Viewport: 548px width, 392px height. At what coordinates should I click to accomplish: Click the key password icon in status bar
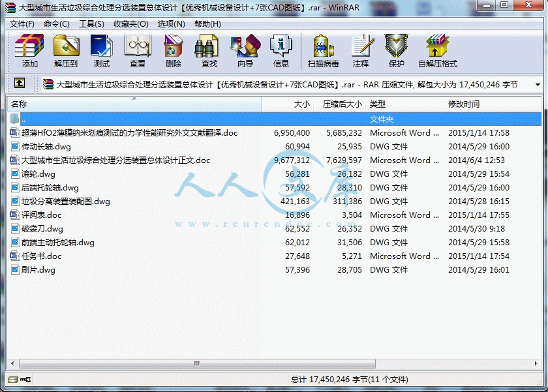pyautogui.click(x=25, y=380)
